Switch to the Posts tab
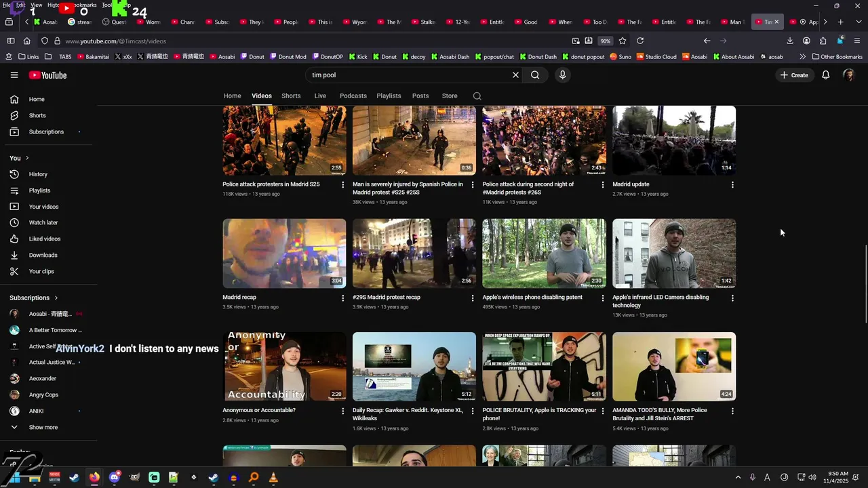868x488 pixels. (x=420, y=96)
